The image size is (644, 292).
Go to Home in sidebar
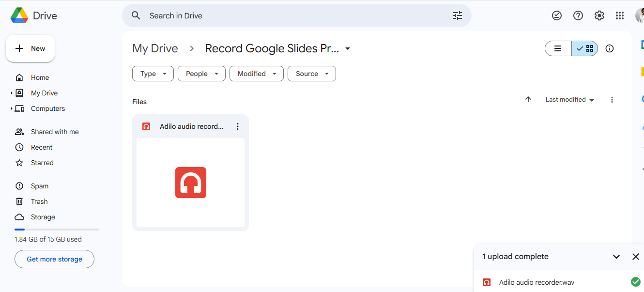click(40, 77)
